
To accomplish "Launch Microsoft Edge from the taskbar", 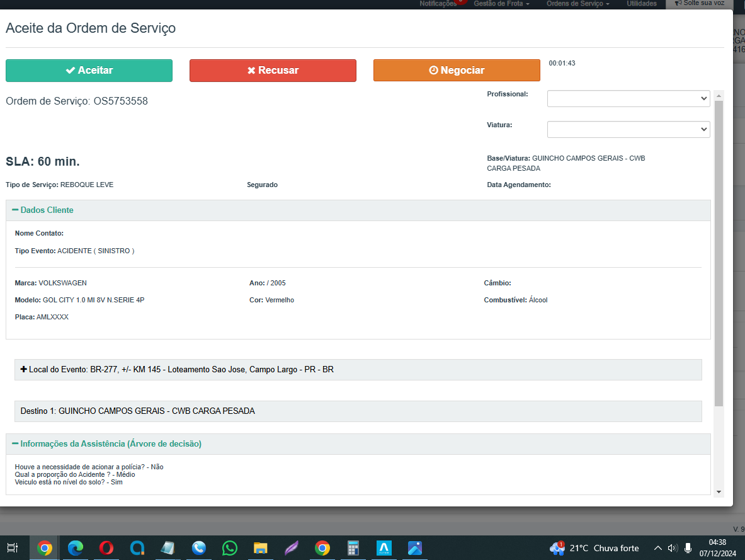I will pyautogui.click(x=76, y=548).
